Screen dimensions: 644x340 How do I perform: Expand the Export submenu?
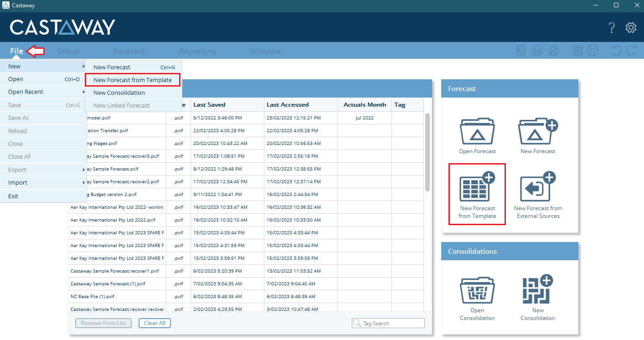pyautogui.click(x=43, y=170)
